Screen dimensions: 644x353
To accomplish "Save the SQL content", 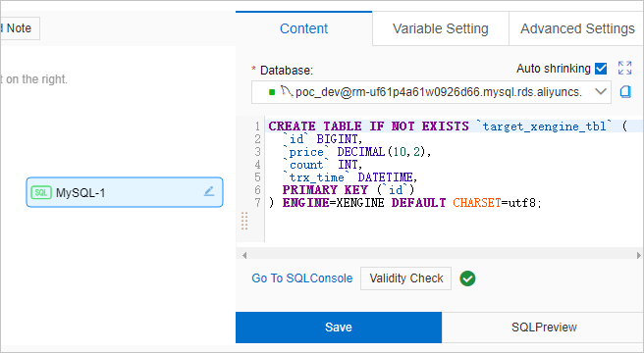I will click(x=339, y=328).
